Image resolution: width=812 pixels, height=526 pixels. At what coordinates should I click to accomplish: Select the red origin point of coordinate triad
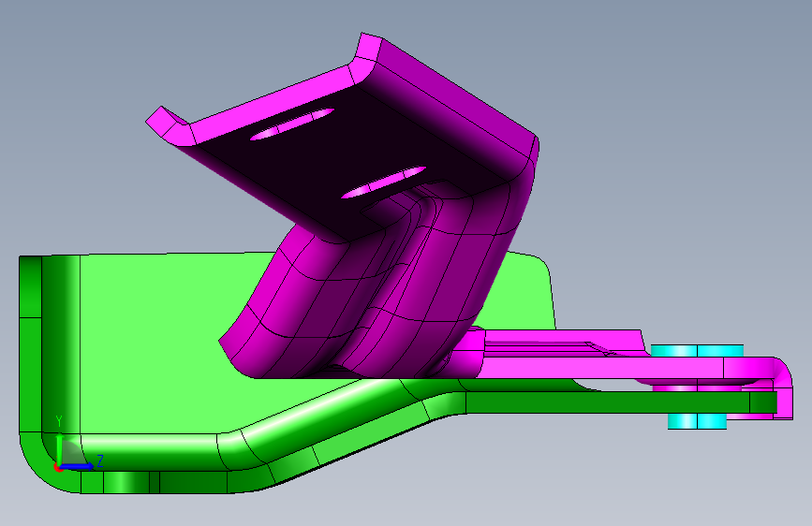58,467
